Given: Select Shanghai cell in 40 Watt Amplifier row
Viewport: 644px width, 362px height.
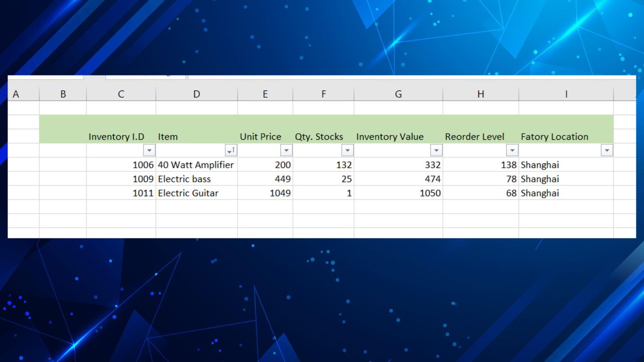Looking at the screenshot, I should (566, 164).
